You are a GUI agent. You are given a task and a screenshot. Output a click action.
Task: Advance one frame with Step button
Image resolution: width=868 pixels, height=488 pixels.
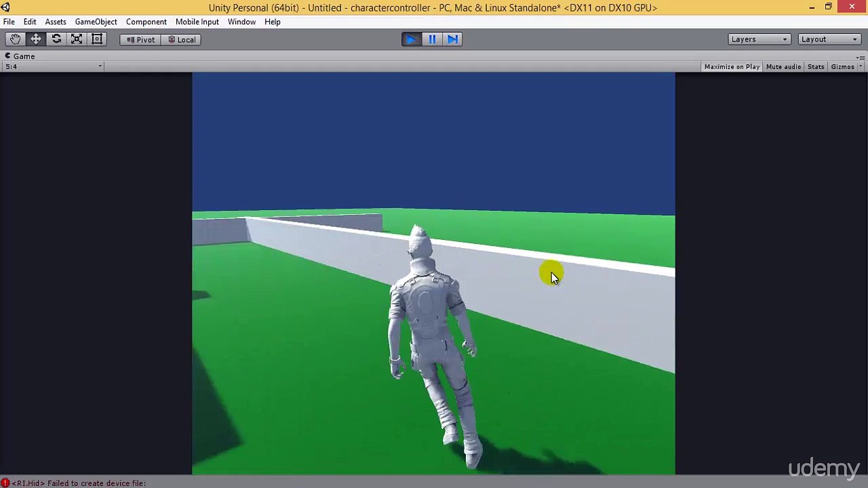click(453, 39)
